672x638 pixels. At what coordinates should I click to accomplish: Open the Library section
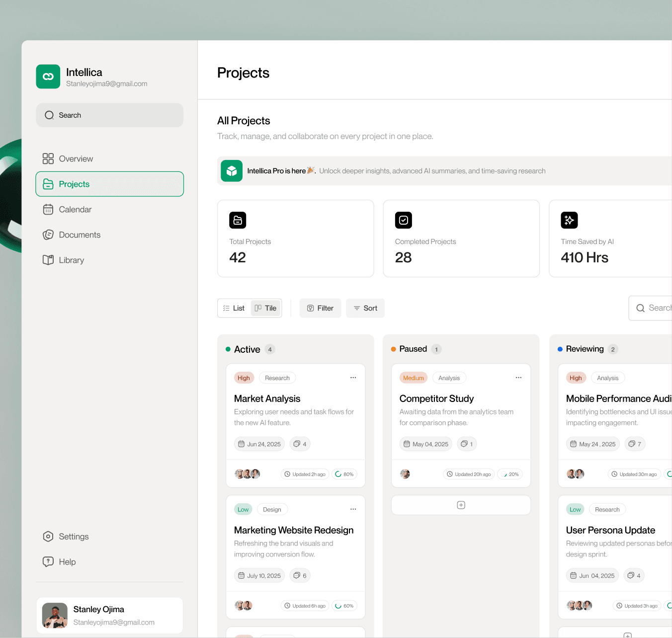pos(109,260)
